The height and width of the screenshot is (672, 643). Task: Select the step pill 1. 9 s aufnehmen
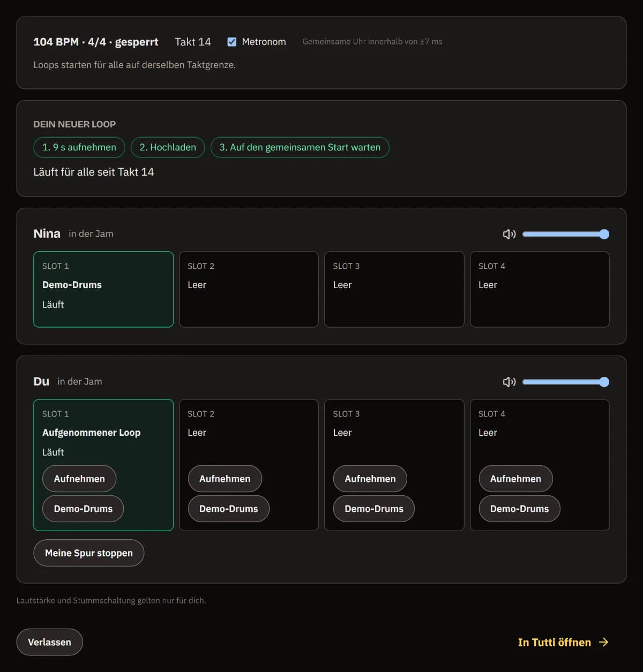[x=79, y=147]
